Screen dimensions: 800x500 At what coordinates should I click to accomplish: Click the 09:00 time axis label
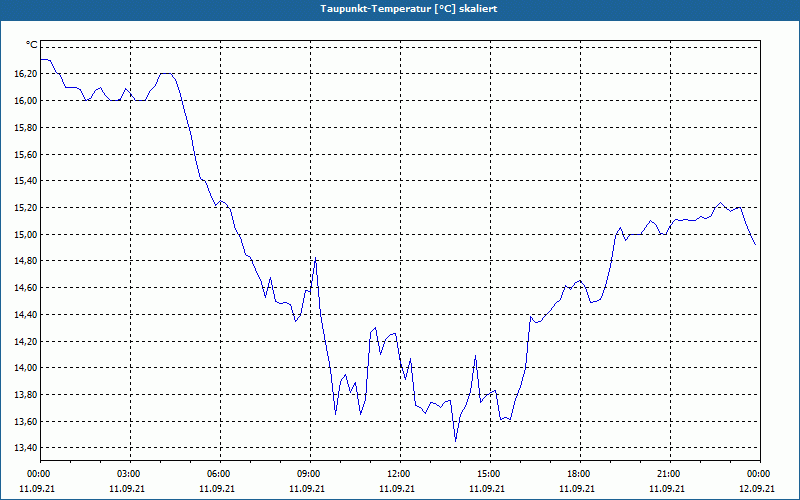click(310, 474)
